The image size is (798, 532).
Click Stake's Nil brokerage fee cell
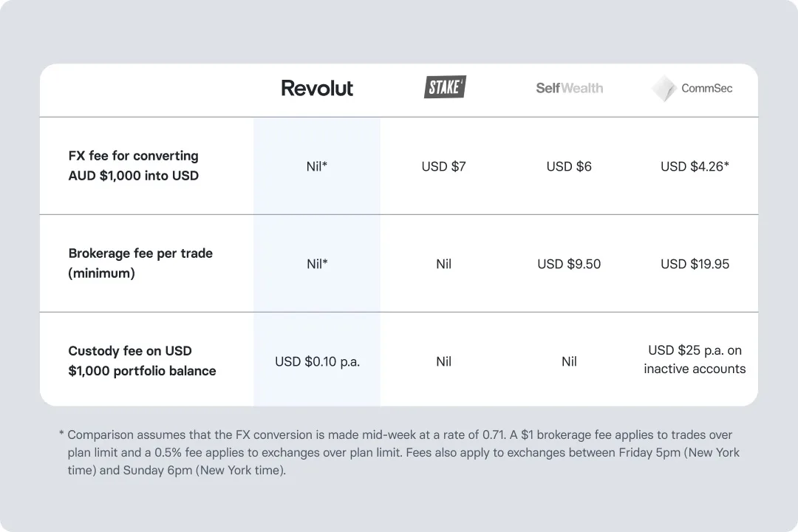click(x=443, y=264)
